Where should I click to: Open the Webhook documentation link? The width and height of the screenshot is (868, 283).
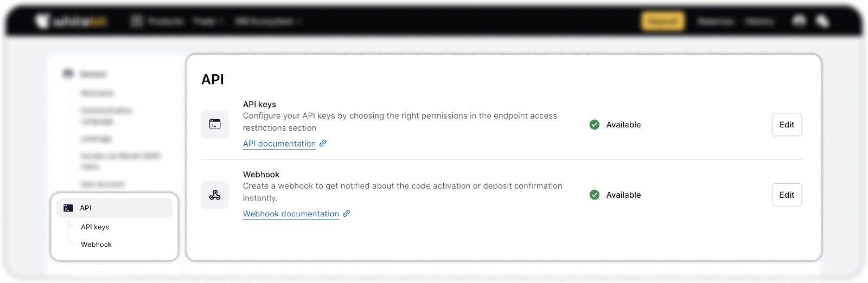click(291, 214)
